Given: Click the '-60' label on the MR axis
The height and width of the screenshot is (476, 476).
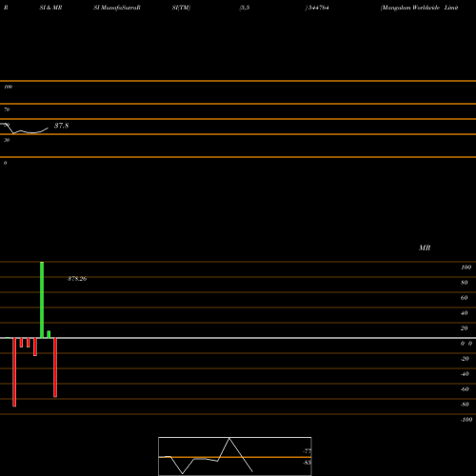Looking at the screenshot, I should [465, 389].
